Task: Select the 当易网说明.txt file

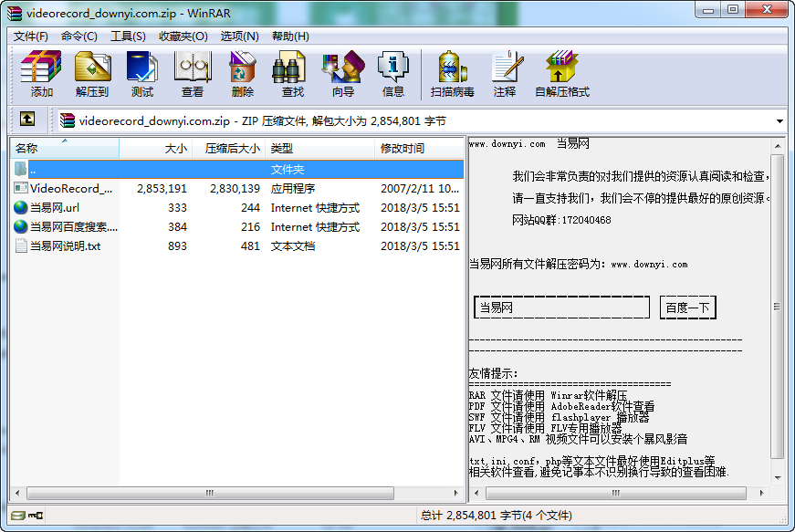Action: tap(65, 245)
